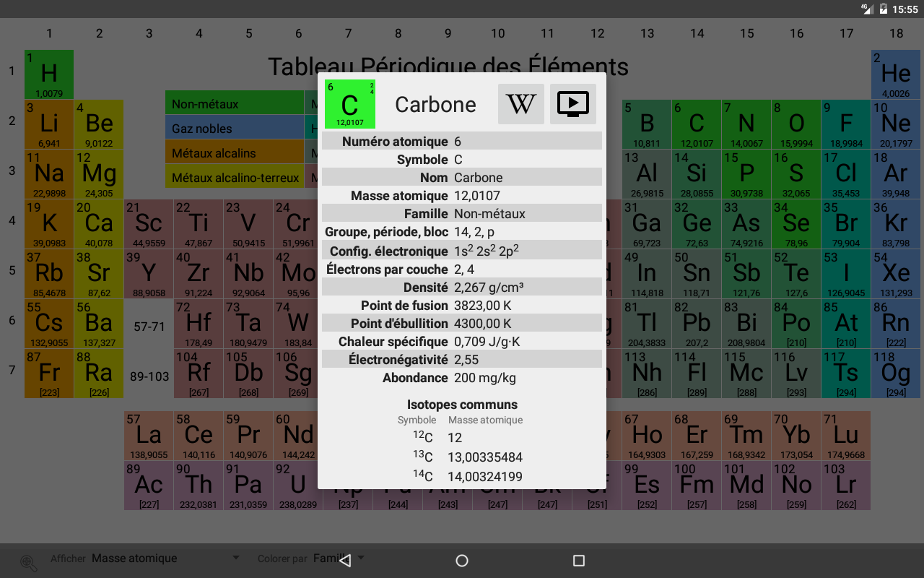This screenshot has width=924, height=578.
Task: Tap the search magnifier icon
Action: click(x=29, y=563)
